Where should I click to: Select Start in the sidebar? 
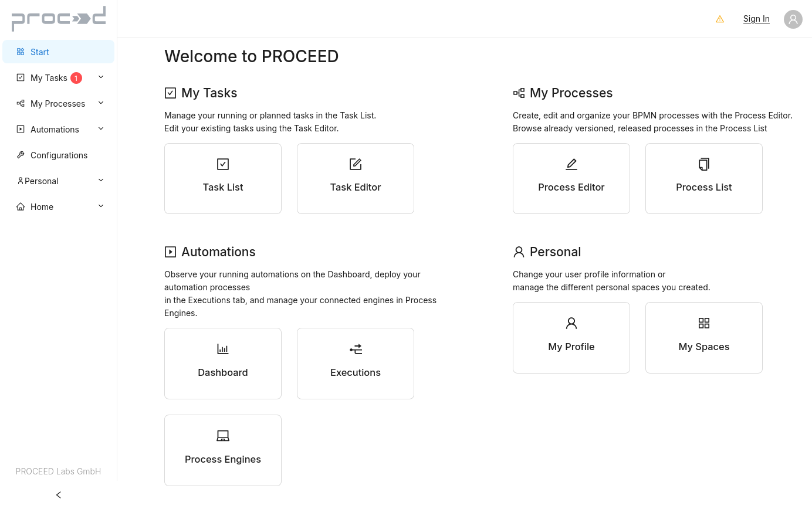39,52
